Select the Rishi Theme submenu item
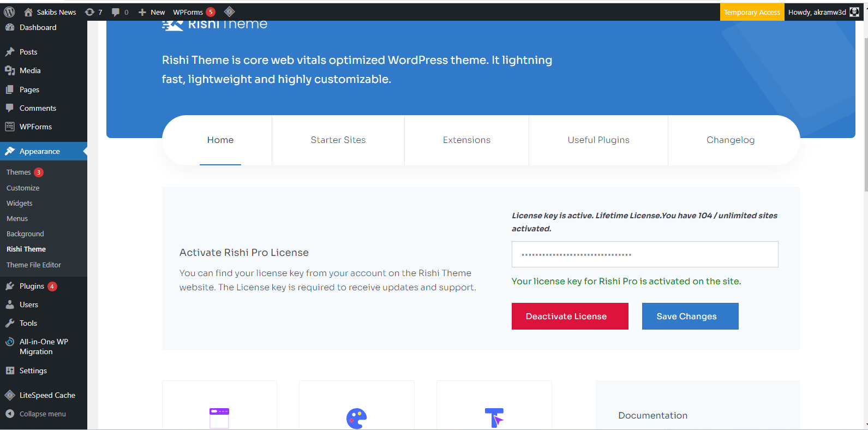 click(x=26, y=249)
